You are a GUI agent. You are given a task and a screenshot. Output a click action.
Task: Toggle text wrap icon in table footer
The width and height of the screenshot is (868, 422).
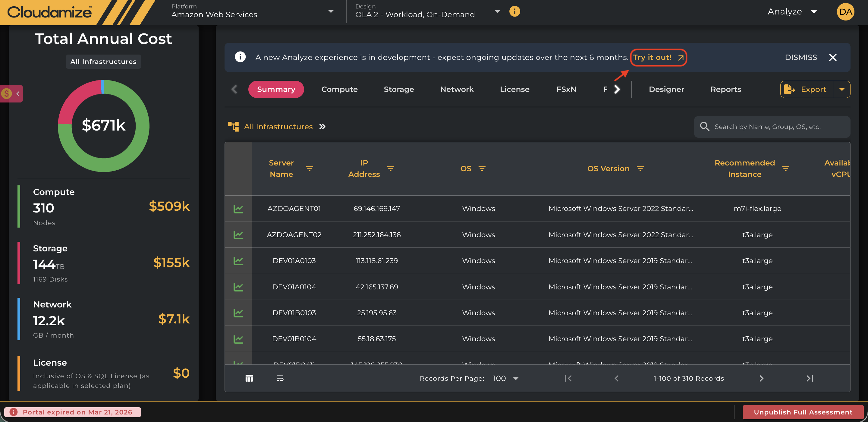tap(280, 378)
